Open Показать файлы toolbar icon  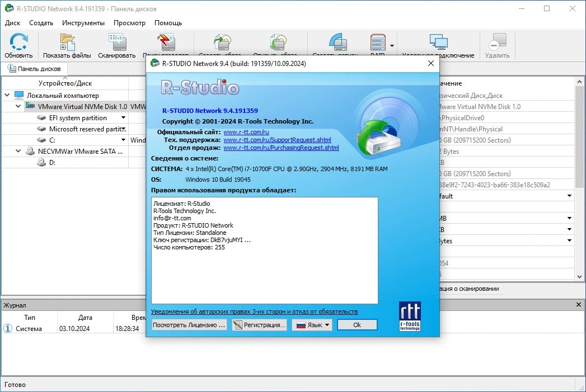click(x=67, y=42)
